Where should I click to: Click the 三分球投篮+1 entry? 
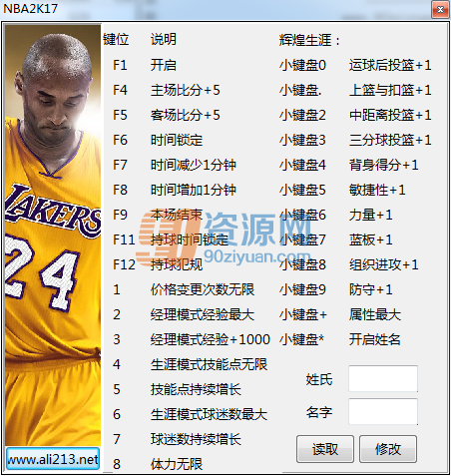click(390, 140)
